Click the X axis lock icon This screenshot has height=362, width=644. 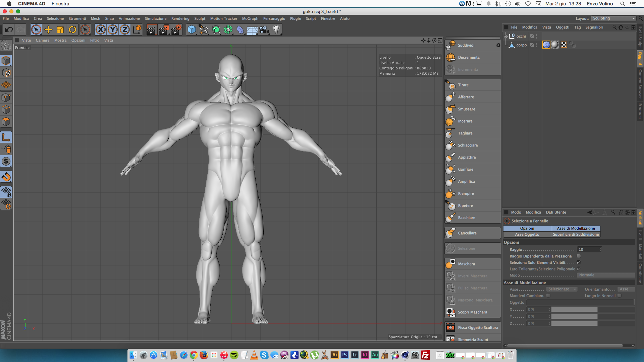coord(100,30)
